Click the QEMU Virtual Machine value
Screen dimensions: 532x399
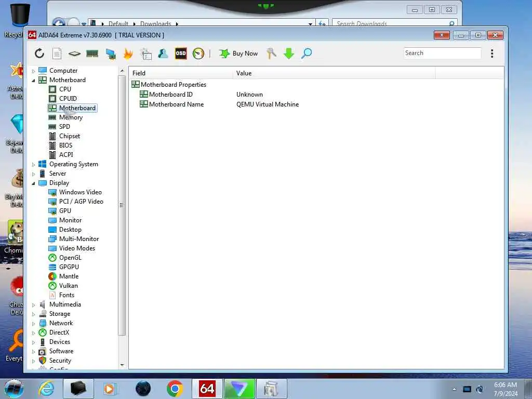[268, 104]
